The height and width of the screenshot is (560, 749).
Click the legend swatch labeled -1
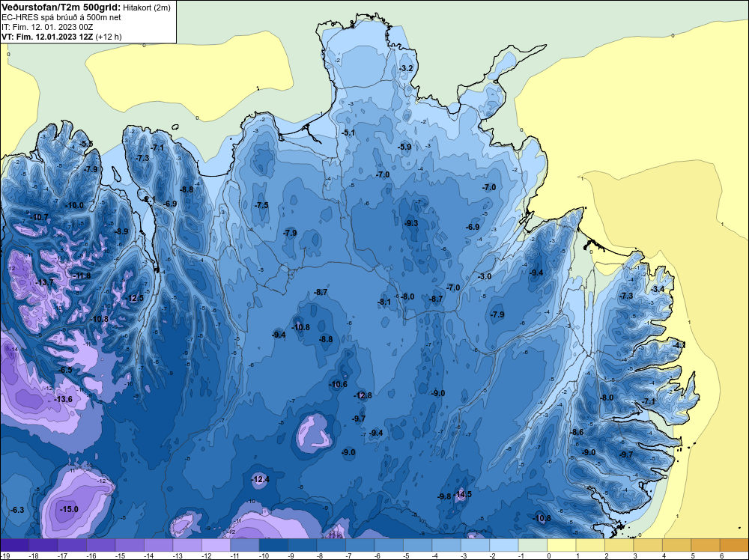point(533,545)
